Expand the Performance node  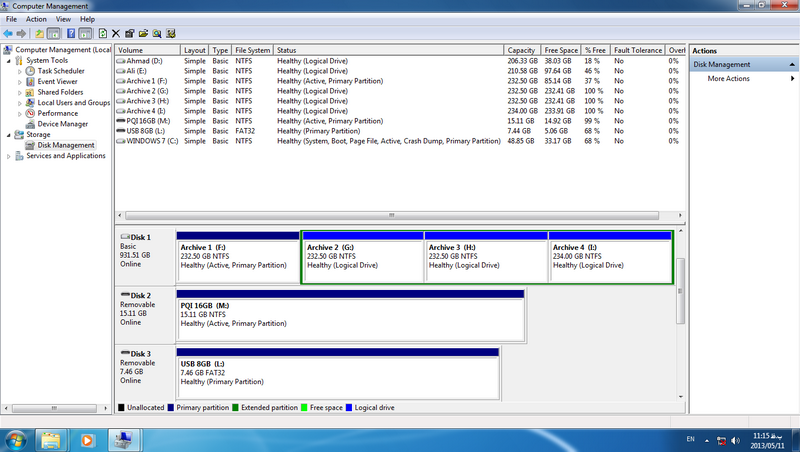coord(20,114)
